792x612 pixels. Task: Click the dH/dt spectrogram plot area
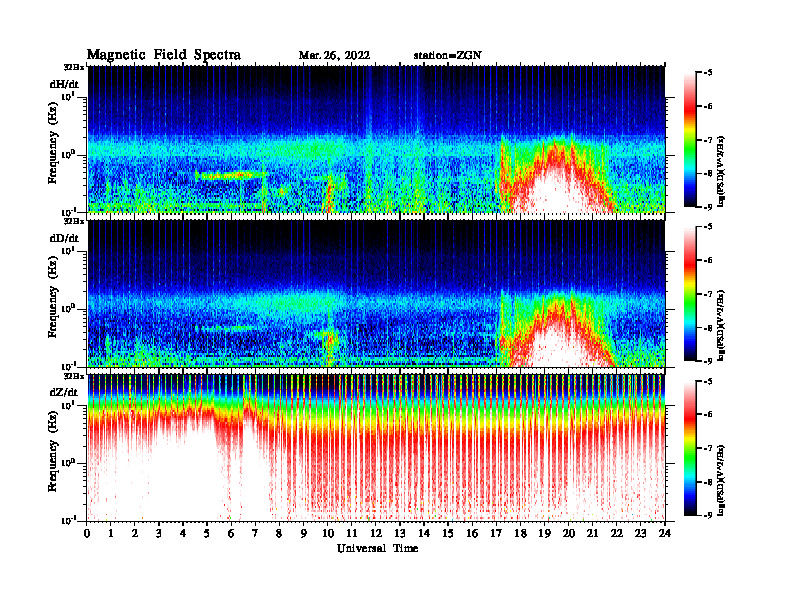376,139
